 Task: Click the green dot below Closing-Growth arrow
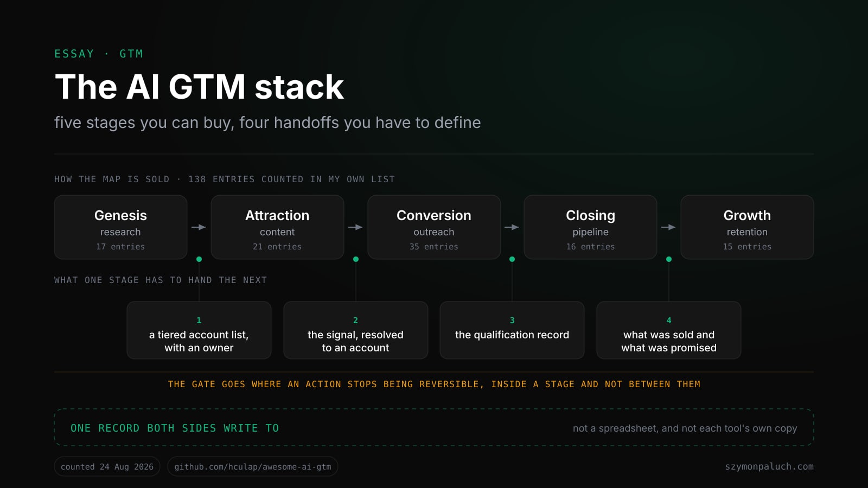click(669, 259)
